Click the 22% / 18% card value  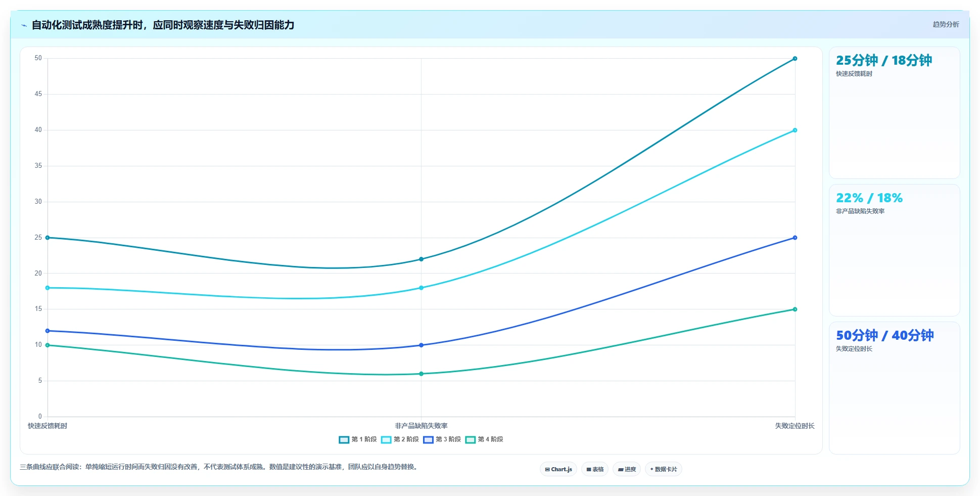click(869, 198)
